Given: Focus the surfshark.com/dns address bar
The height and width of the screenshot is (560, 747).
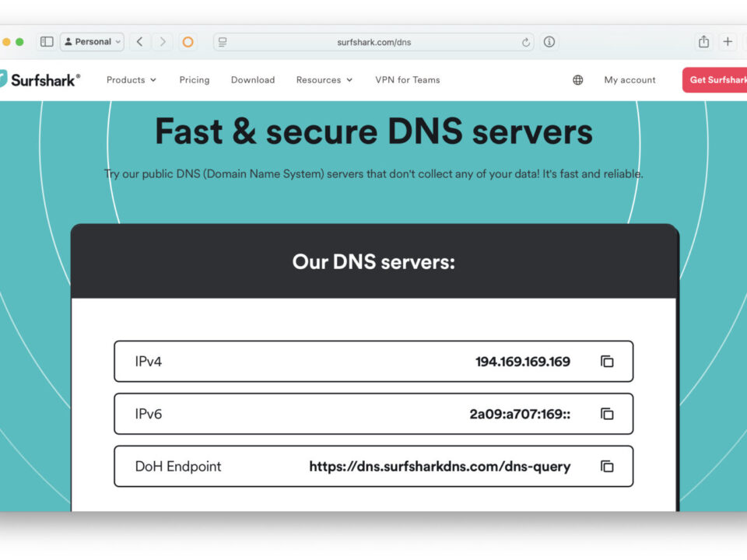Looking at the screenshot, I should pos(373,42).
